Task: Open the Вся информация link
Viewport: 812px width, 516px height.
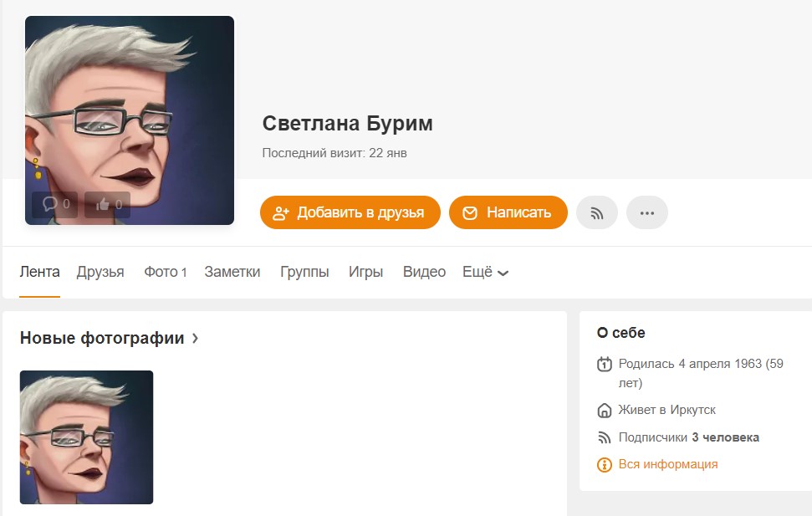Action: (668, 464)
